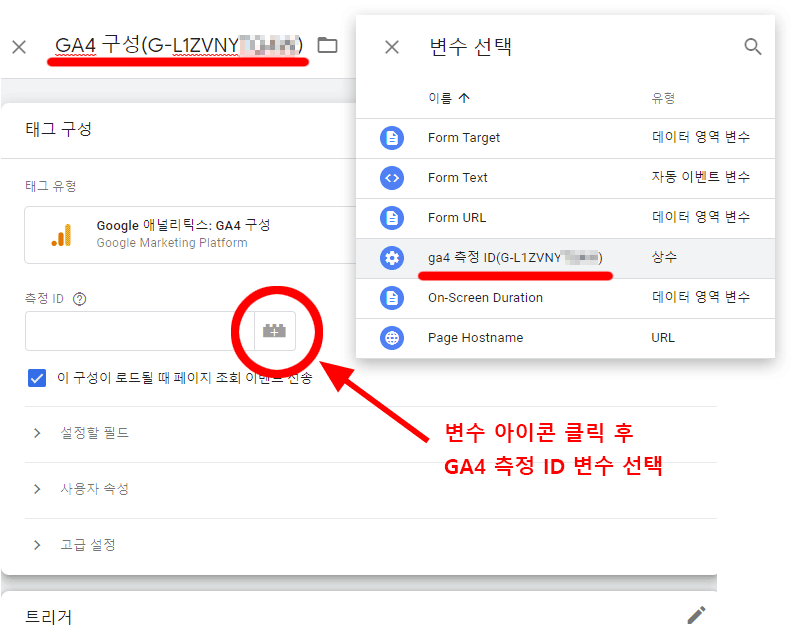
Task: Toggle the page view event send checkbox
Action: click(37, 378)
